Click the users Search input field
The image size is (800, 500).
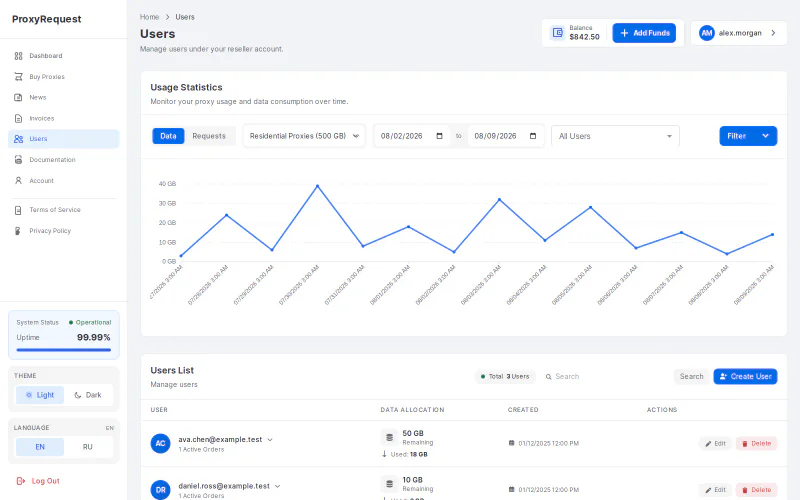tap(605, 377)
